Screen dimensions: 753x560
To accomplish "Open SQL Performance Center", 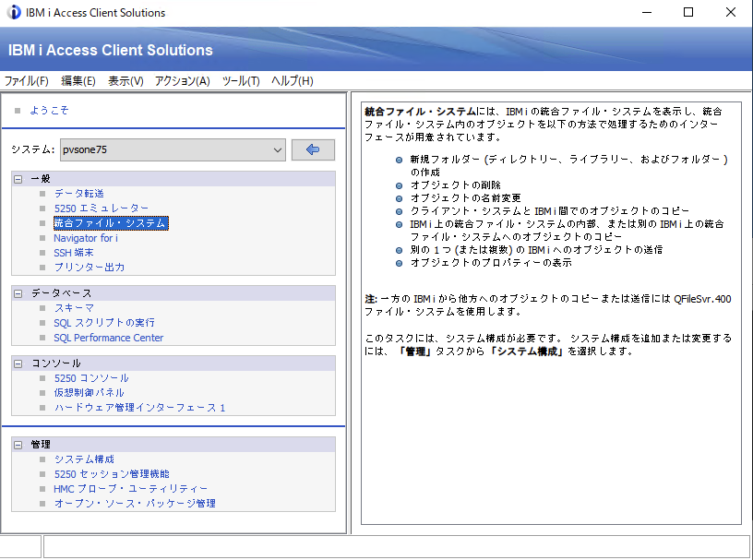I will coord(109,338).
